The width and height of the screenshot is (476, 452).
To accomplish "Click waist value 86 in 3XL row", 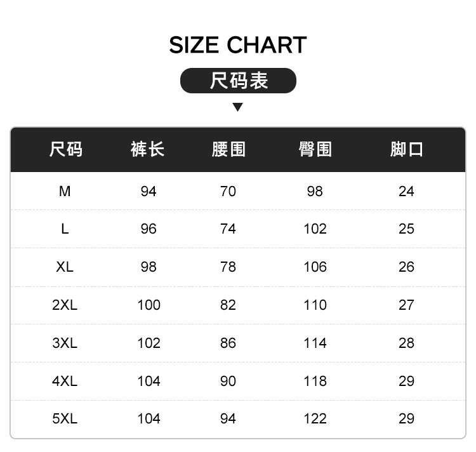I will pos(228,343).
